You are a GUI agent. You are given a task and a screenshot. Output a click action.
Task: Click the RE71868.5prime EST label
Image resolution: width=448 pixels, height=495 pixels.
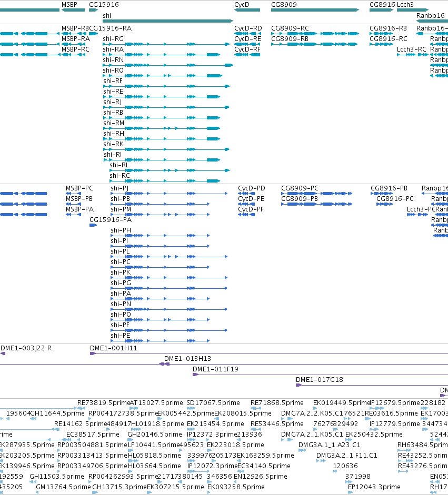tap(277, 403)
